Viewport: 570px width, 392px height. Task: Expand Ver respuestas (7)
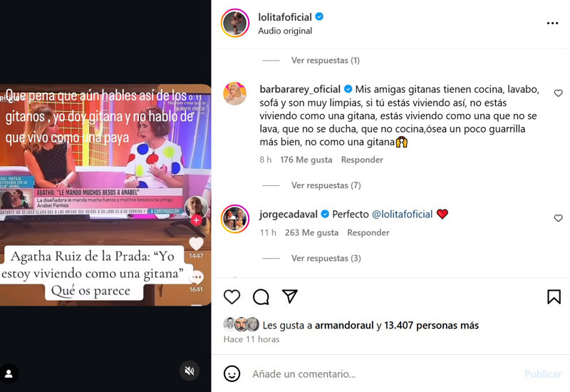(x=326, y=185)
